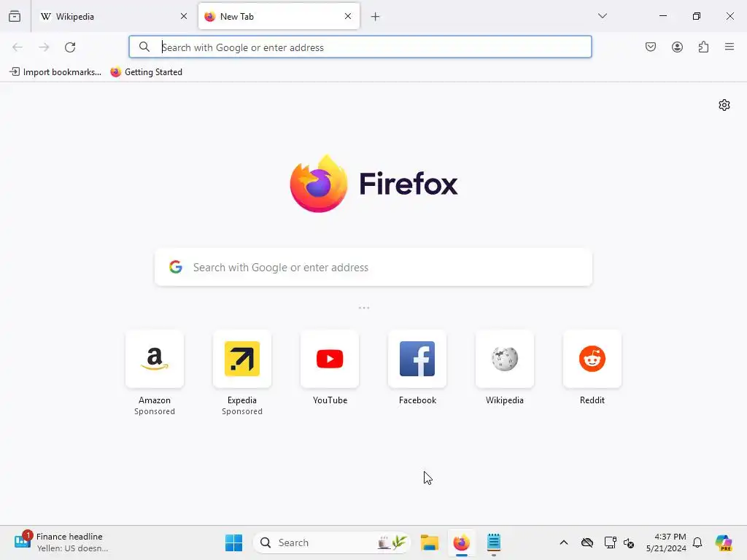Click the cloud sync off tray icon
Screen dimensions: 747x560
[587, 542]
